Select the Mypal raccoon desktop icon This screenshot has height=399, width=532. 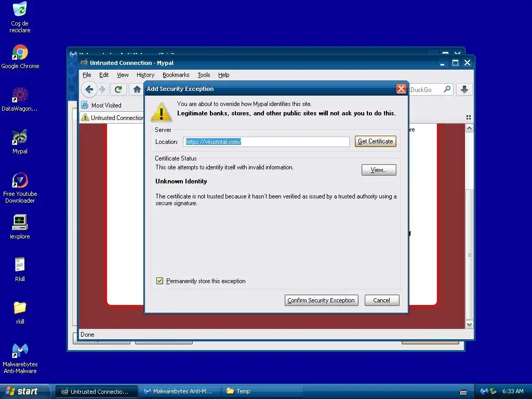pos(20,142)
